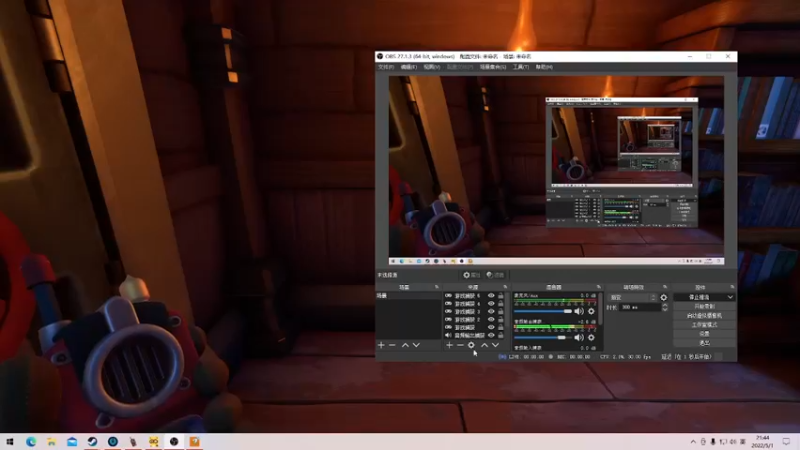Open the 工具(T) menu
Image resolution: width=800 pixels, height=450 pixels.
tap(521, 67)
